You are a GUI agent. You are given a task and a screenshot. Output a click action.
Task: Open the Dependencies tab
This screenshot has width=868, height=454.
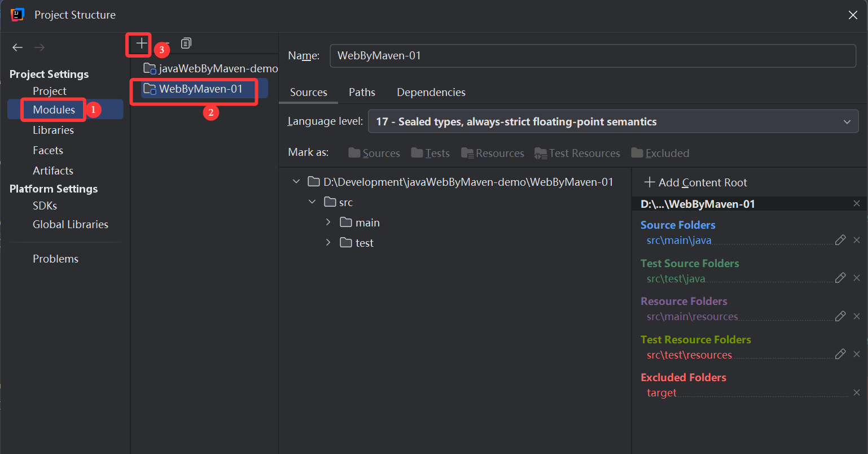point(431,92)
